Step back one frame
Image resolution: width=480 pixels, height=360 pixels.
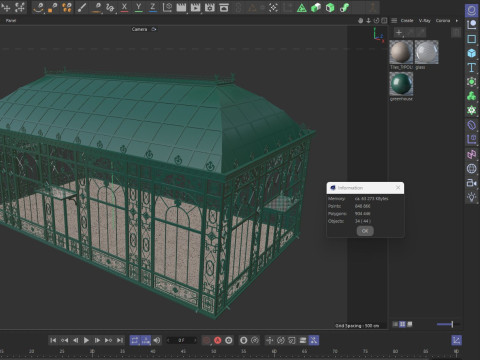click(x=75, y=340)
